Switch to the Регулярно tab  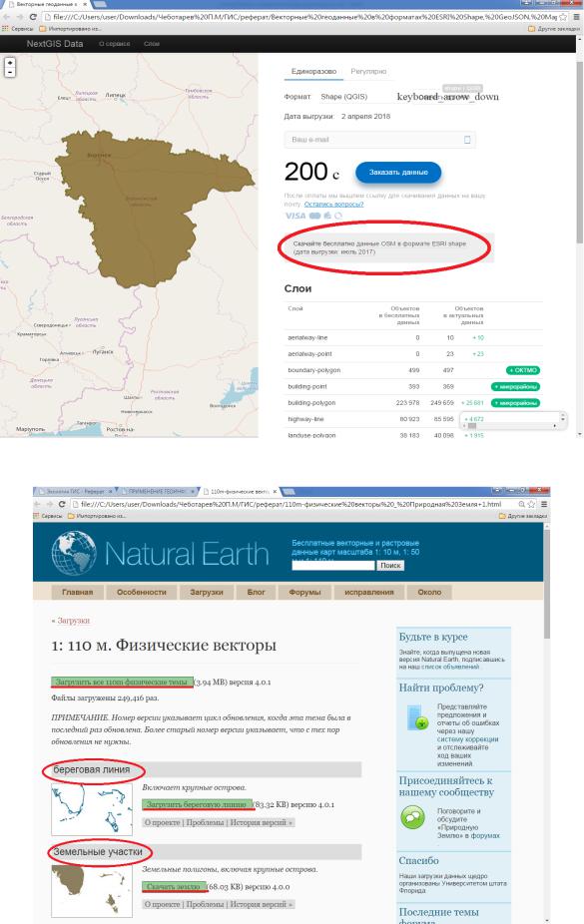[x=368, y=71]
